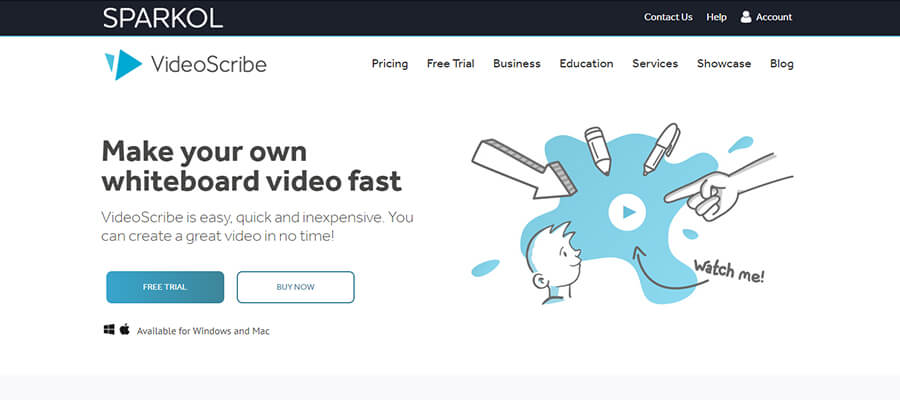This screenshot has height=400, width=900.
Task: Click the Windows logo icon
Action: [109, 329]
